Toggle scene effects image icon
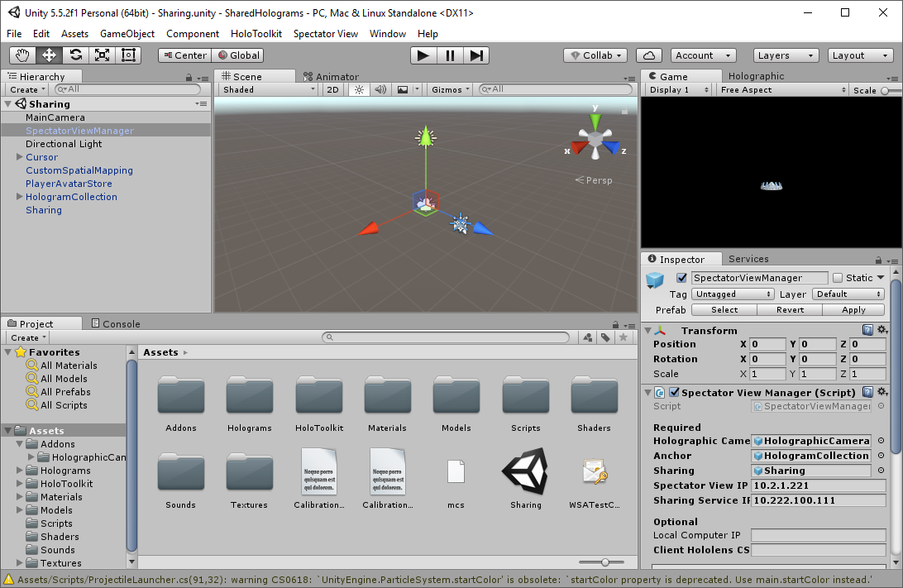903x588 pixels. pos(403,90)
